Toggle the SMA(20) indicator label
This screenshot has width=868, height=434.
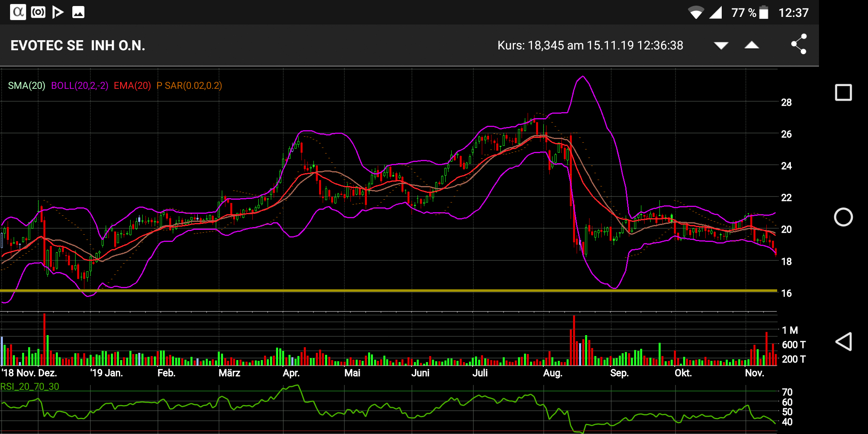click(x=27, y=86)
